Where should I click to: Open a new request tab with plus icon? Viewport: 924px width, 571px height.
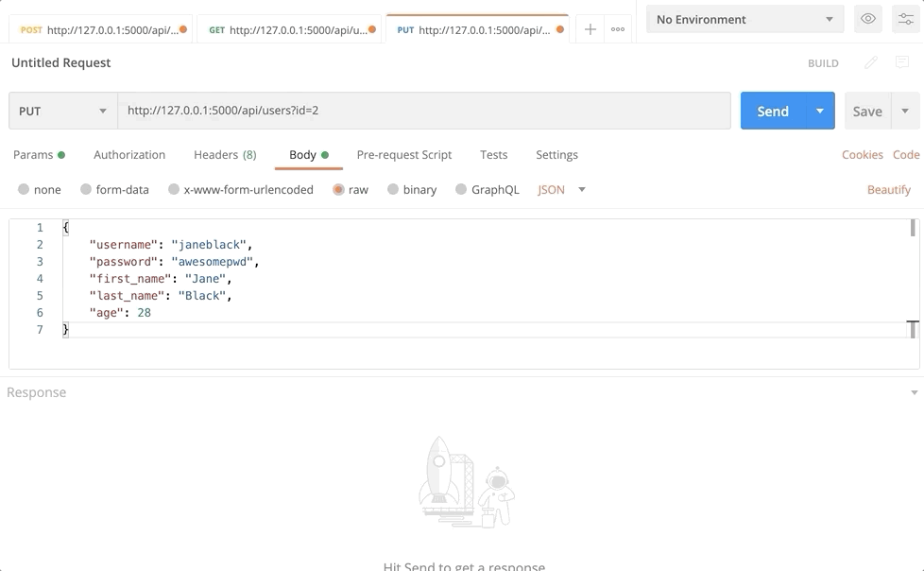(x=590, y=29)
